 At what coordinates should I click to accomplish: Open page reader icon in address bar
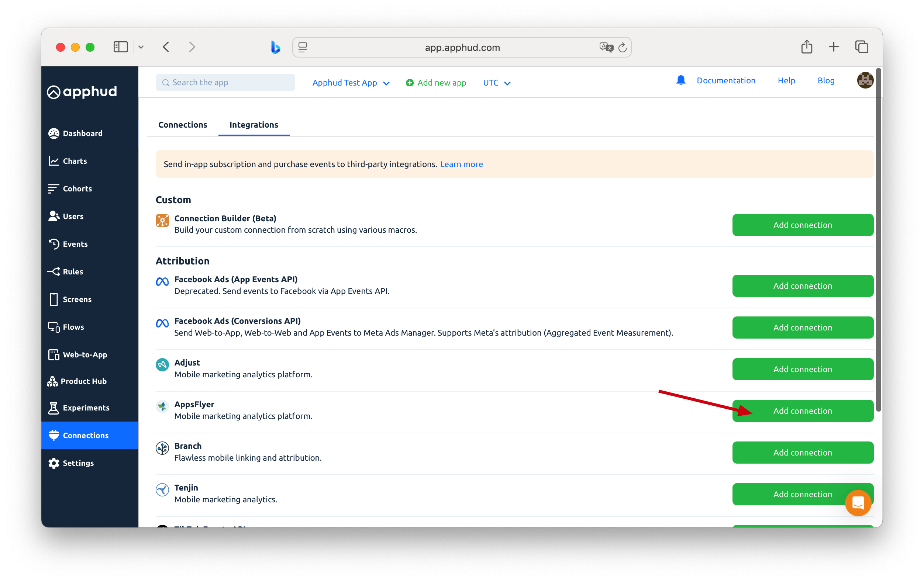303,48
